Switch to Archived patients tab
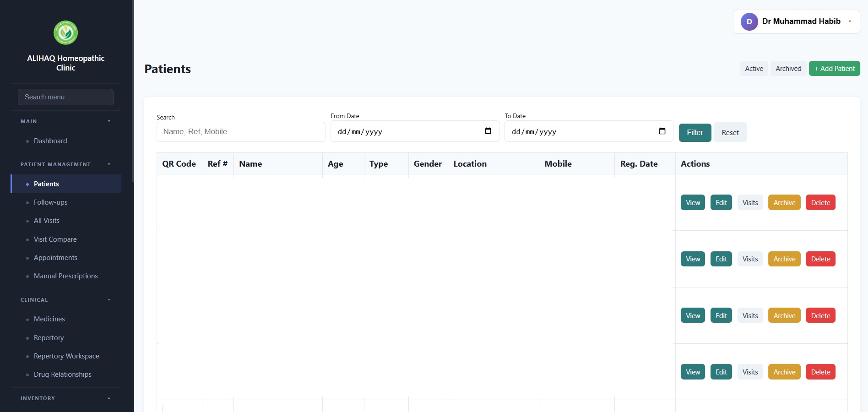Screen dimensions: 868x412 pos(788,69)
